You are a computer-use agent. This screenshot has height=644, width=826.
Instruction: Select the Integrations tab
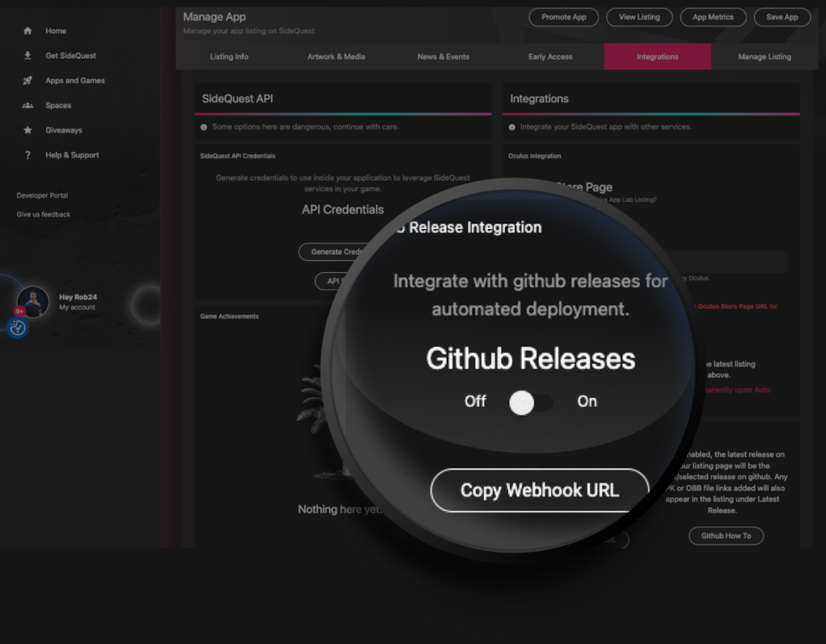[x=657, y=56]
